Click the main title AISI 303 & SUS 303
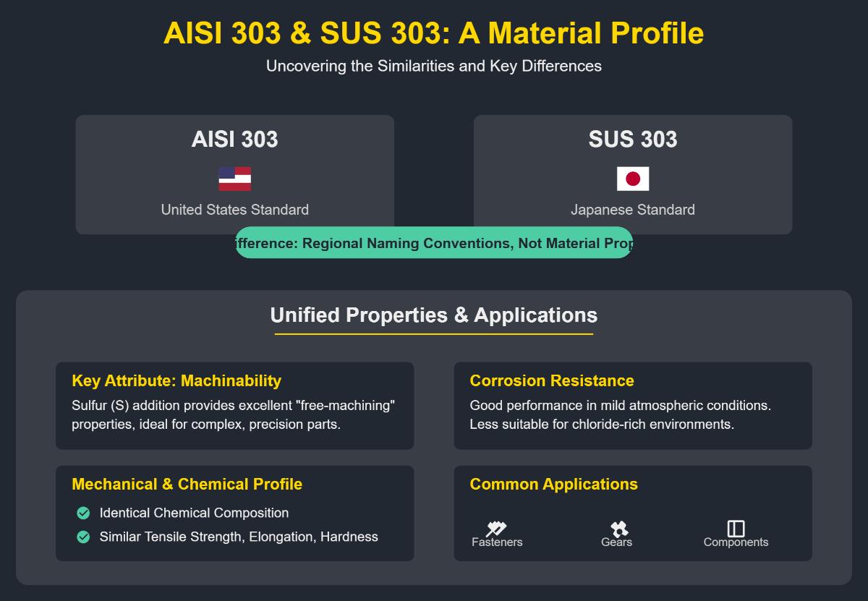This screenshot has height=601, width=868. (434, 33)
